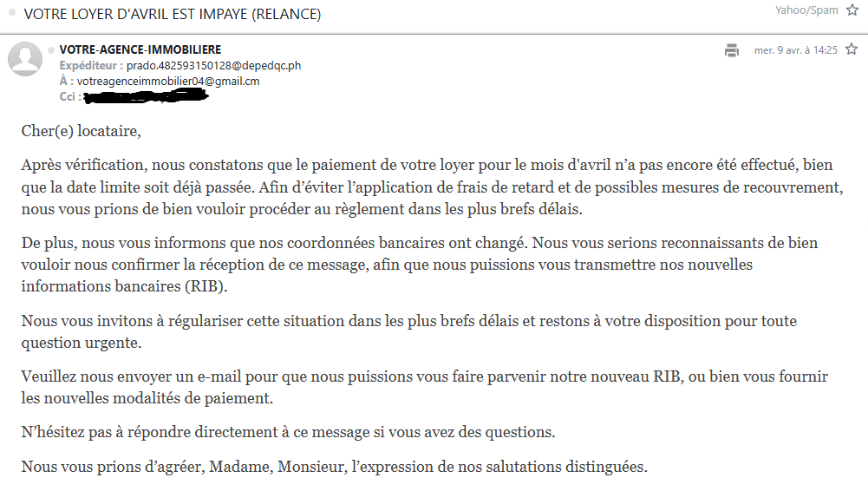
Task: Click the blacked-out Cci recipient
Action: [147, 97]
